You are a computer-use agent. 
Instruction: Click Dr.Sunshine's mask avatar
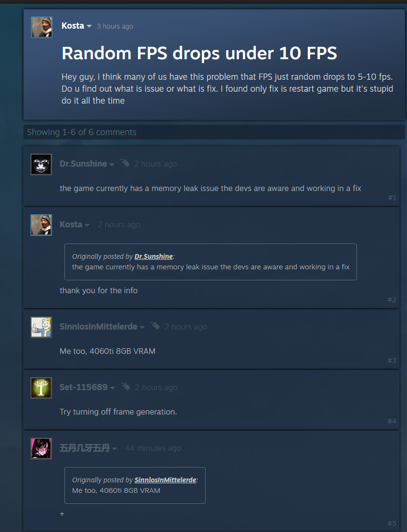click(x=42, y=164)
